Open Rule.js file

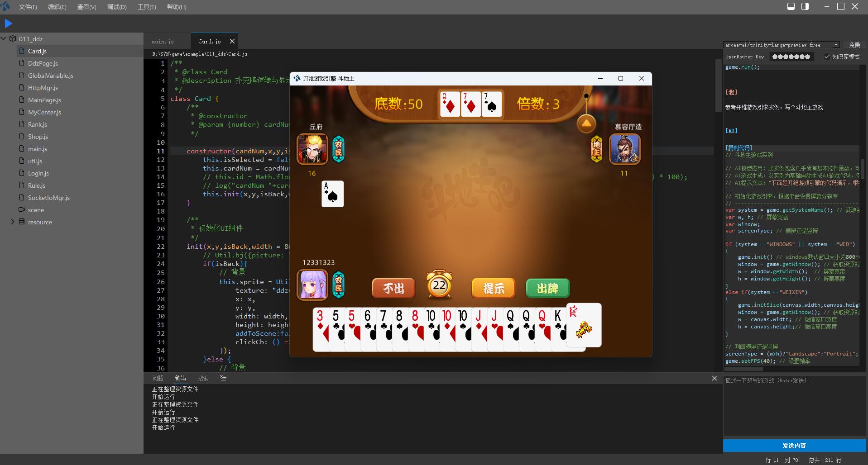[36, 185]
